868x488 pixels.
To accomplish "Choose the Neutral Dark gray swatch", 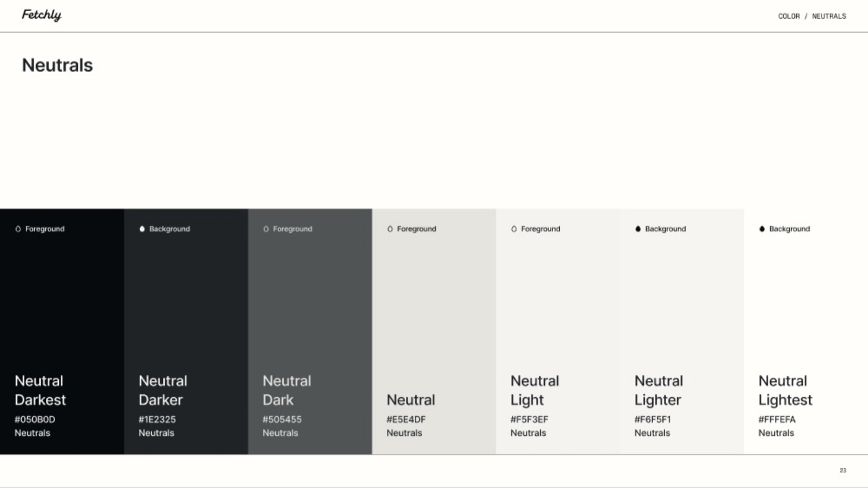I will pos(310,332).
